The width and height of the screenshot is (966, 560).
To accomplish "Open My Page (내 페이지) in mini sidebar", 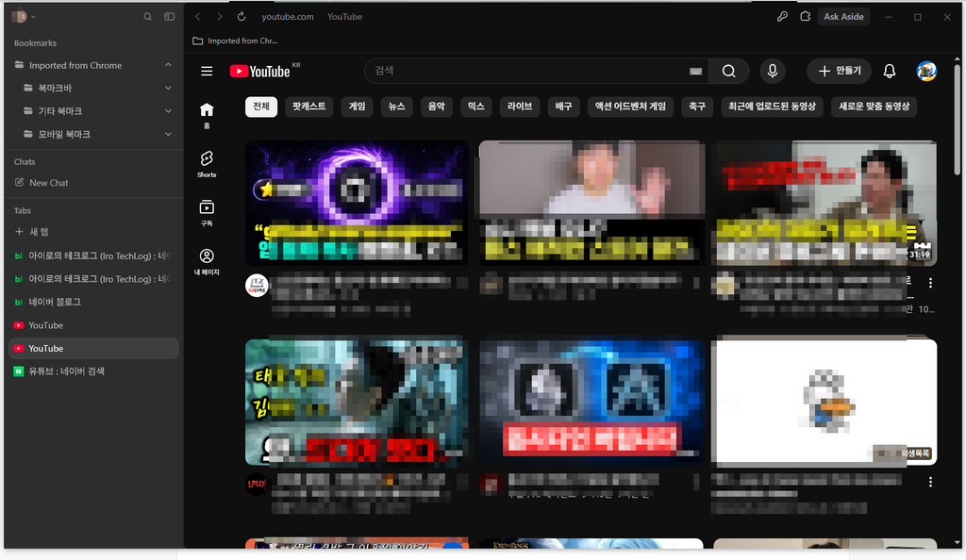I will tap(207, 261).
